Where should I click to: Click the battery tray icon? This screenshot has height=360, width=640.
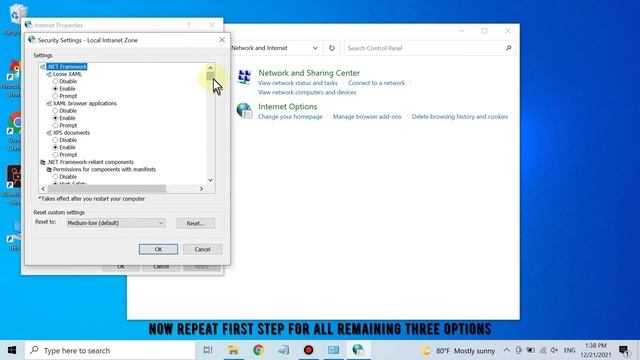(x=530, y=350)
